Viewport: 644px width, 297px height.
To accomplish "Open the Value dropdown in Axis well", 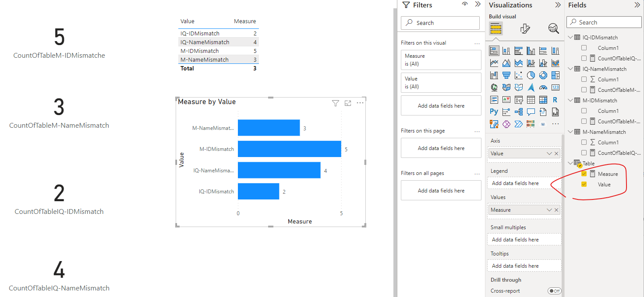I will 549,154.
